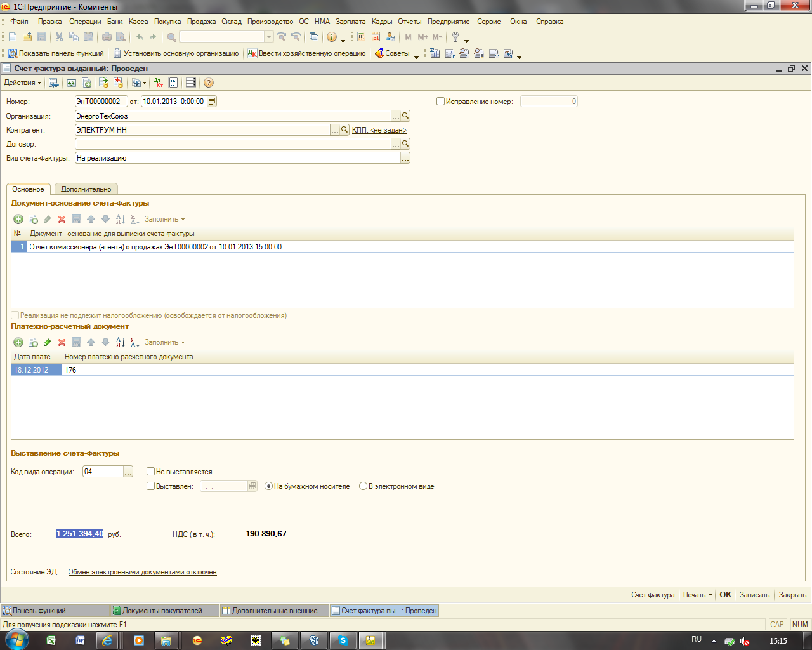This screenshot has width=812, height=650.
Task: Click the round info Help icon in main toolbar
Action: [331, 37]
